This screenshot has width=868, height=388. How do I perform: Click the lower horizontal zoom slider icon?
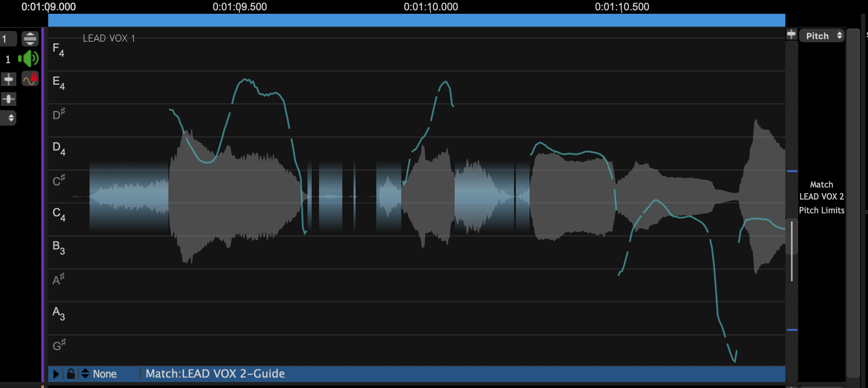pyautogui.click(x=9, y=99)
